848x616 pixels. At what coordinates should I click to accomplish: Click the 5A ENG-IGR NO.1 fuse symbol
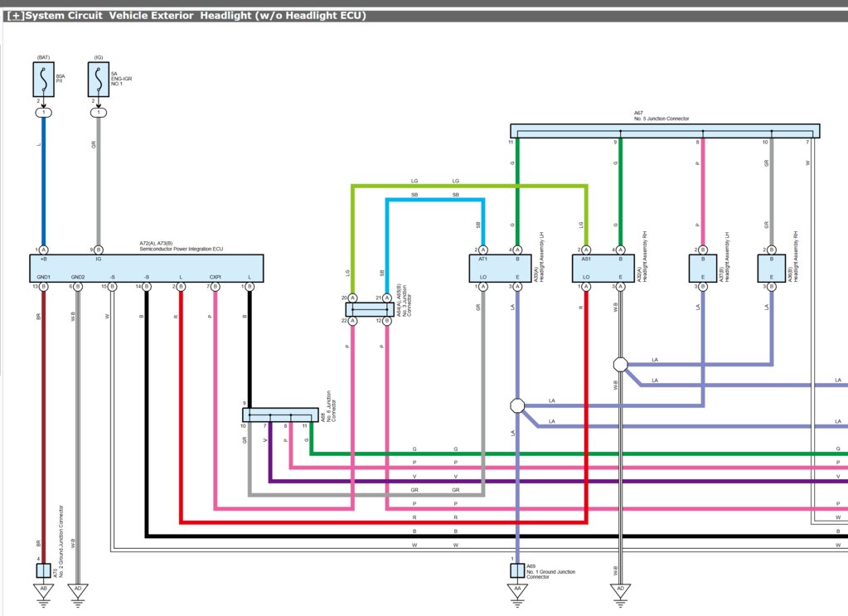coord(99,80)
